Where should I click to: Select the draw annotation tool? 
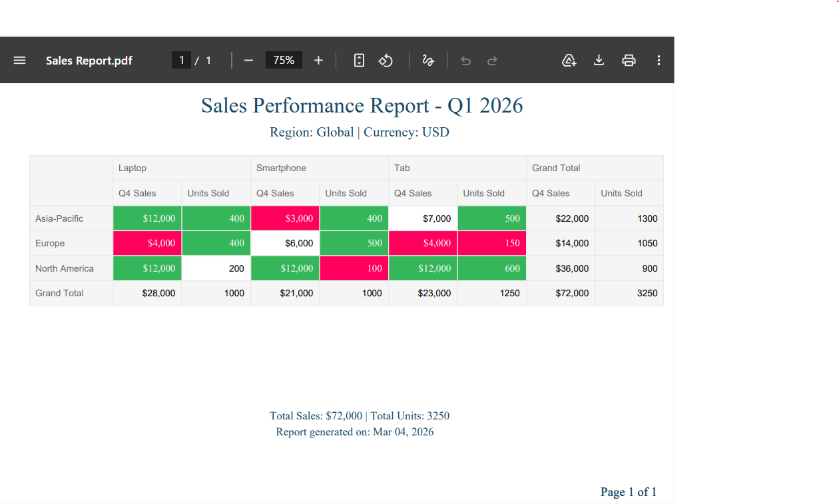pos(428,61)
